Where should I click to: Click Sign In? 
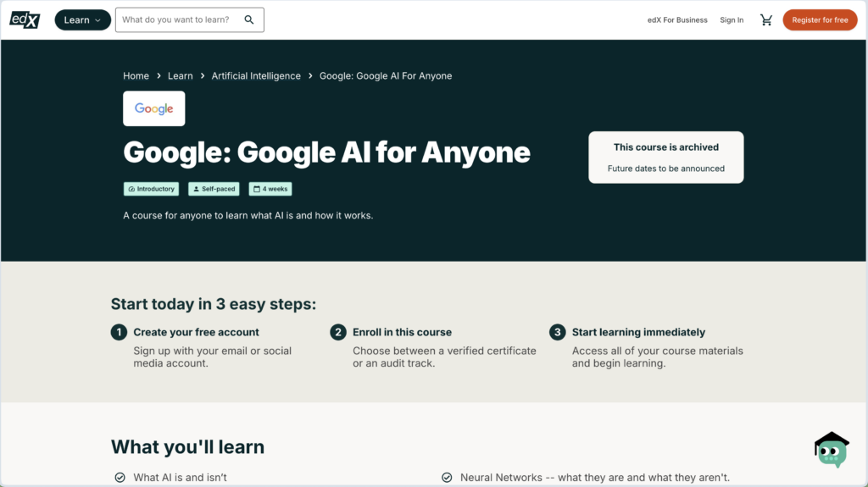click(732, 20)
